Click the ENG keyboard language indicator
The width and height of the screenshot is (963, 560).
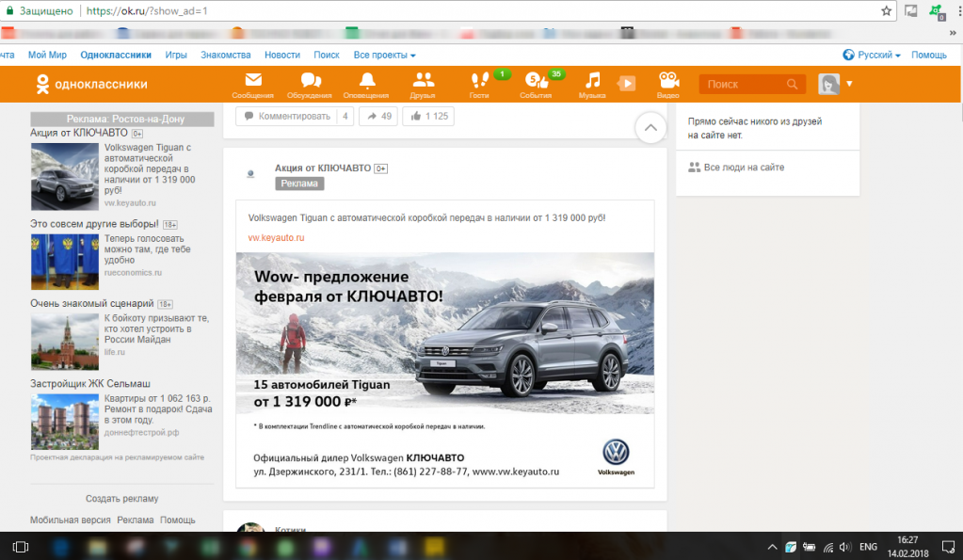click(x=868, y=547)
